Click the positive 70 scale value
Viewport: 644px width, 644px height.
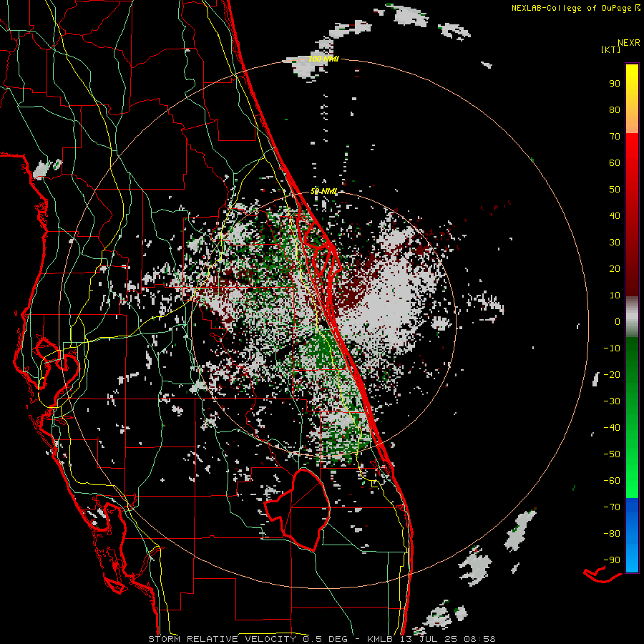point(615,137)
